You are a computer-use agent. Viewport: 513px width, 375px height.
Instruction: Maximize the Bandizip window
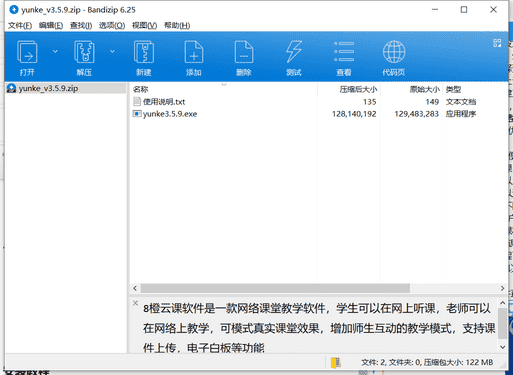(464, 10)
